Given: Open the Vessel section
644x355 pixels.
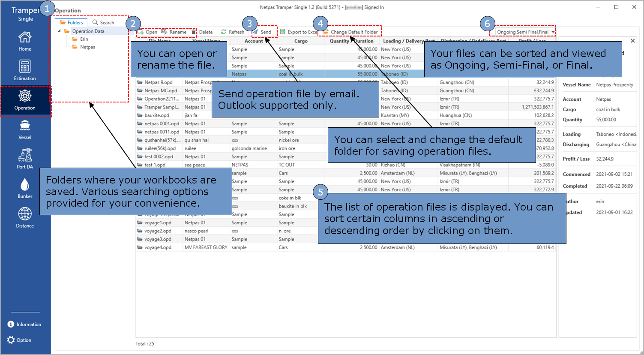Looking at the screenshot, I should [x=25, y=129].
